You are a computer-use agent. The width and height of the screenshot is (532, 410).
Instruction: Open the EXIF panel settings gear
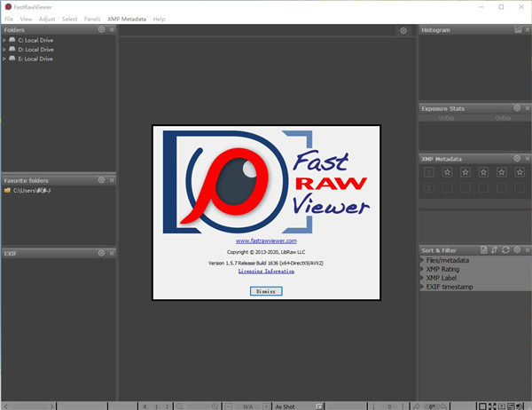[101, 253]
